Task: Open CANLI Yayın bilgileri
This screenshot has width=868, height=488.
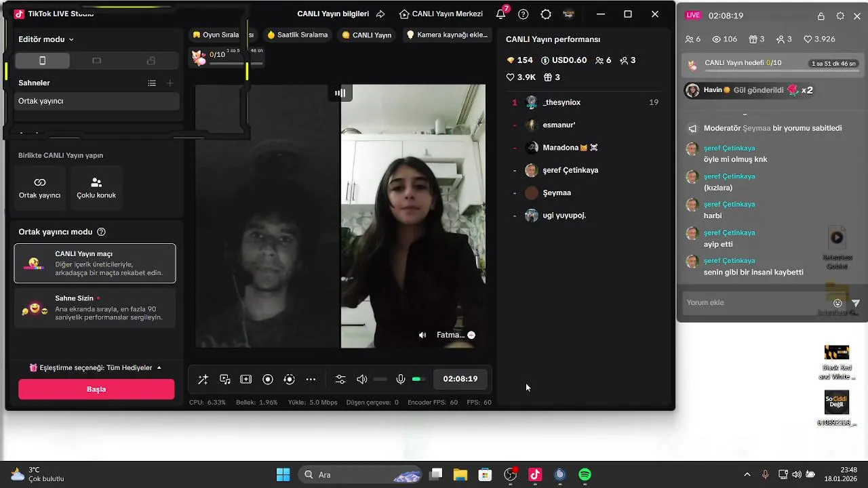Action: click(x=333, y=14)
